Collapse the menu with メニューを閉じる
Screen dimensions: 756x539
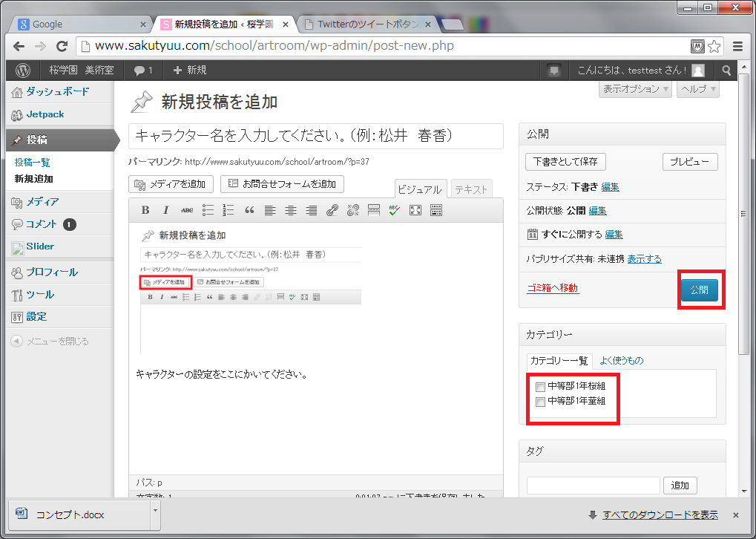tap(50, 342)
